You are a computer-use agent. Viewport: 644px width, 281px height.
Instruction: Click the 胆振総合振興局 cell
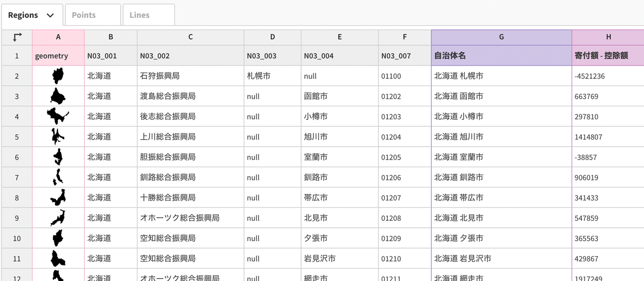tap(191, 157)
